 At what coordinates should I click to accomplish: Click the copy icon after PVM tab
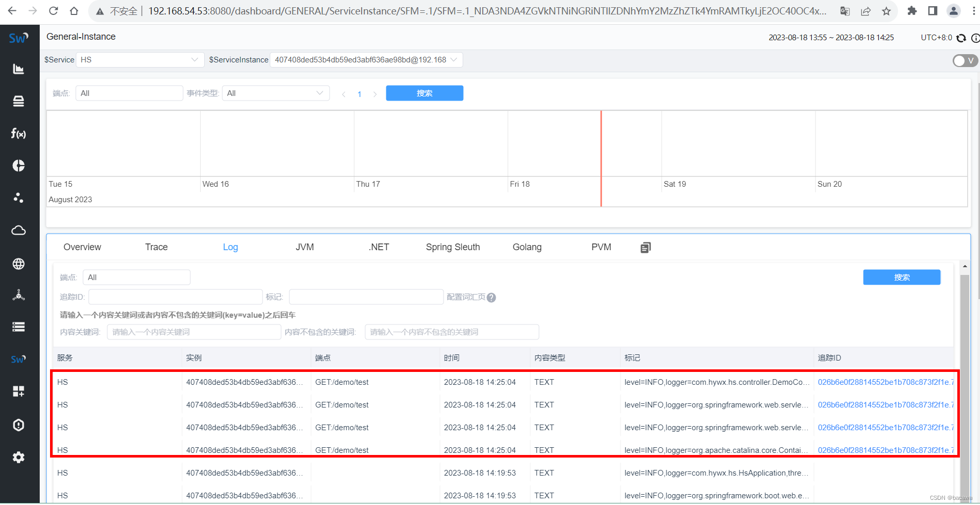pos(646,248)
